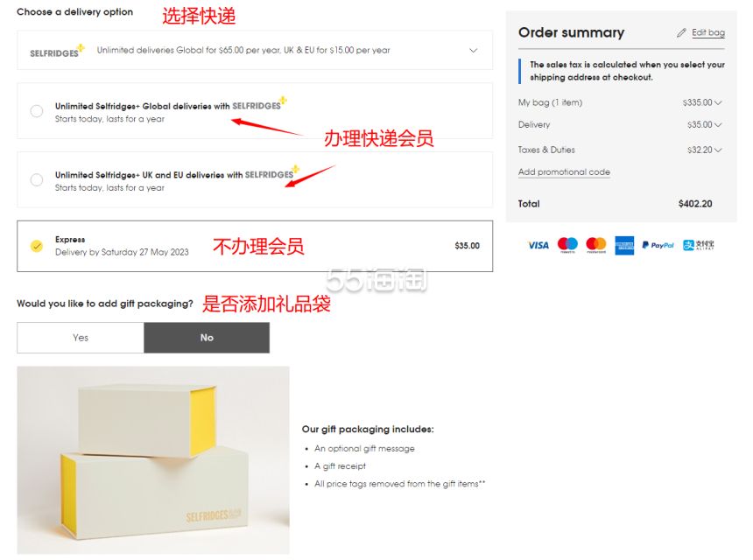Click the pencil icon beside Edit bag

(x=681, y=32)
